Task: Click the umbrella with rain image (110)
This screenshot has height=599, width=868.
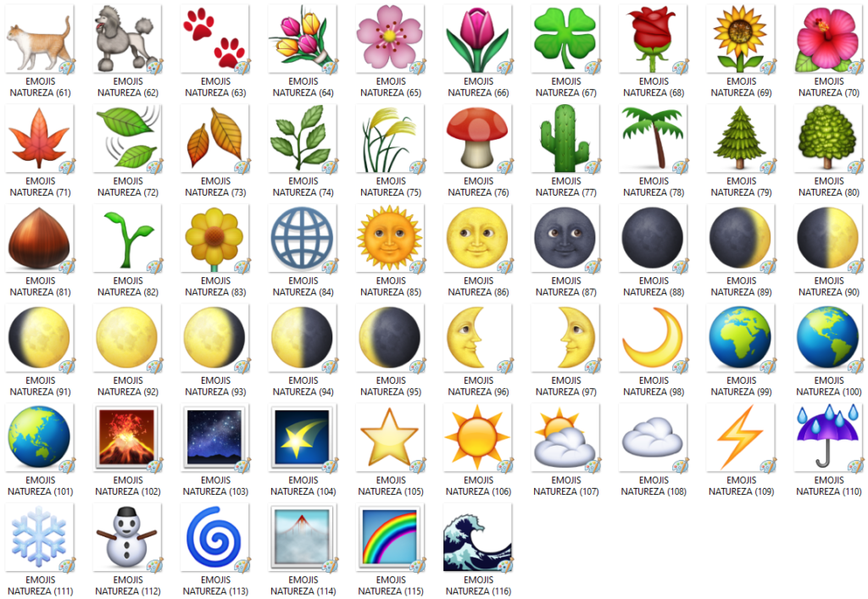Action: (x=828, y=437)
